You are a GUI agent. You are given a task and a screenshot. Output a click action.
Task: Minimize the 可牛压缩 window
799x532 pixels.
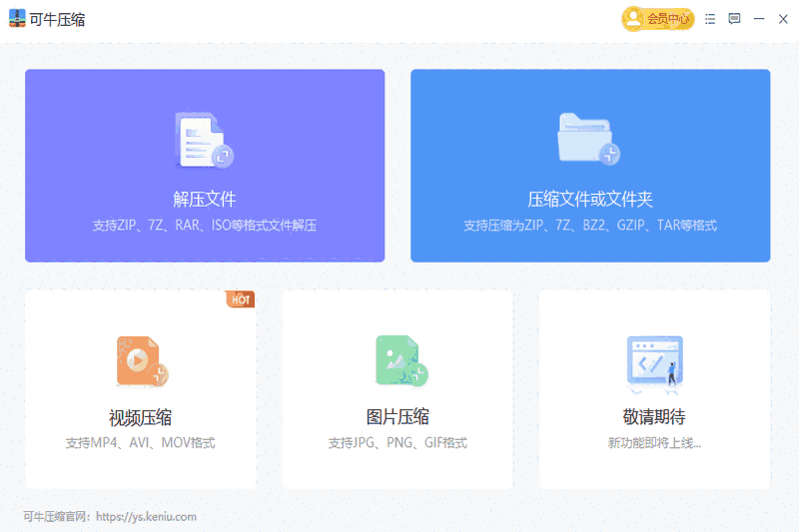click(x=759, y=19)
